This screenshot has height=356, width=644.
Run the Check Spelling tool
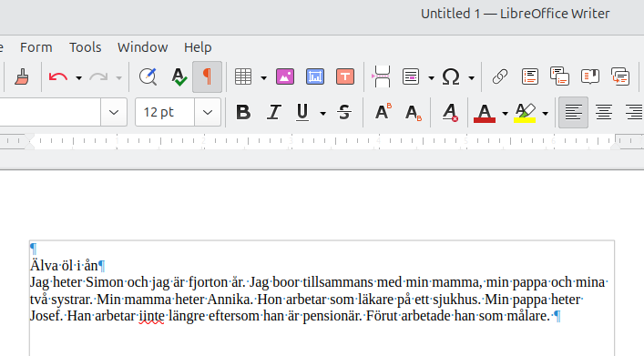pos(179,76)
